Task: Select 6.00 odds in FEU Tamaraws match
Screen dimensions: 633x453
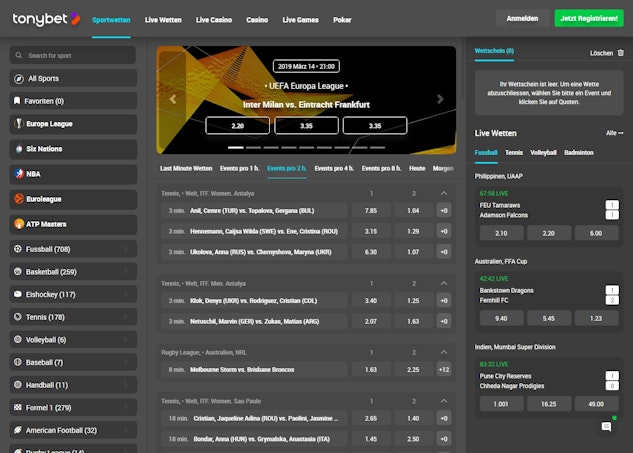Action: click(596, 233)
